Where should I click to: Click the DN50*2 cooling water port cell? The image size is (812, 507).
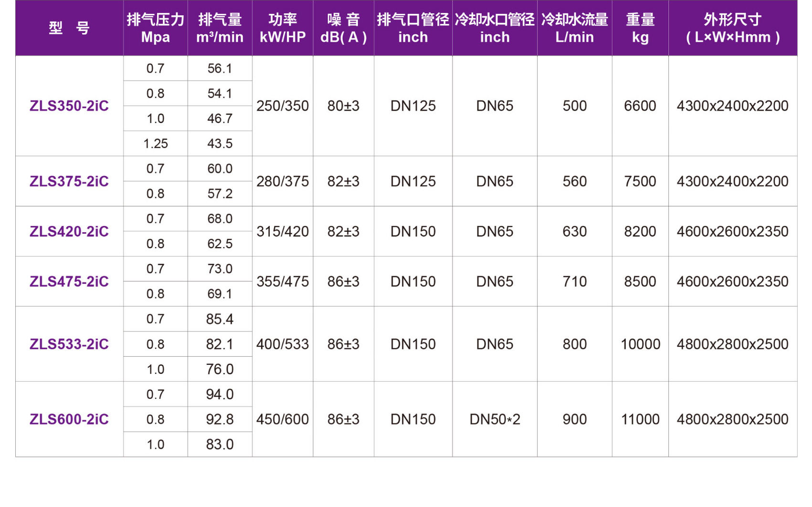(495, 419)
